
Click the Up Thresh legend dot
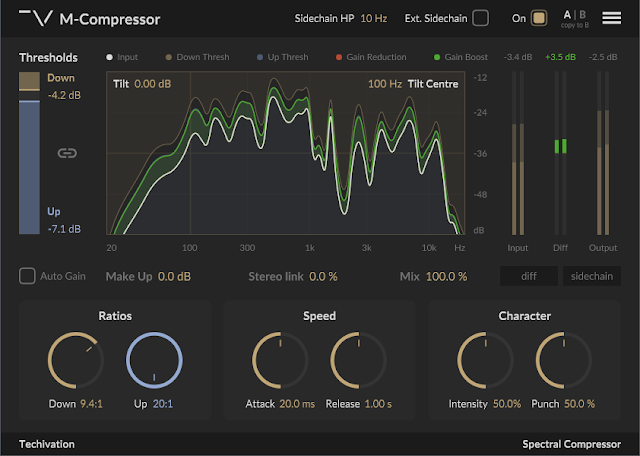pos(260,57)
